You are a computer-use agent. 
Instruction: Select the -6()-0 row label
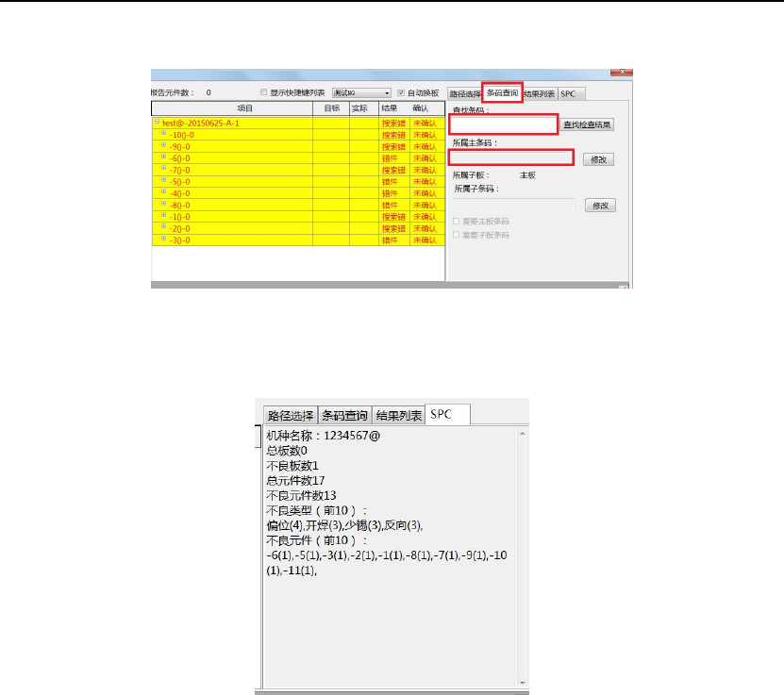coord(179,158)
